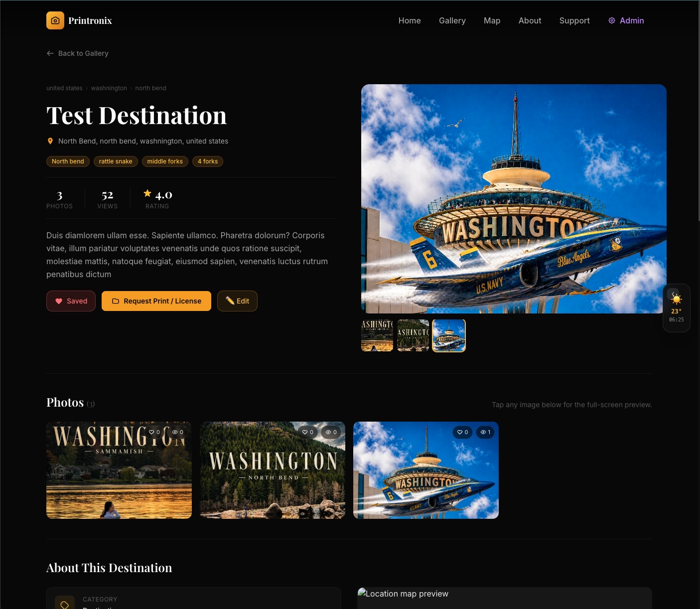This screenshot has height=609, width=700.
Task: Open the Support page
Action: coord(574,20)
